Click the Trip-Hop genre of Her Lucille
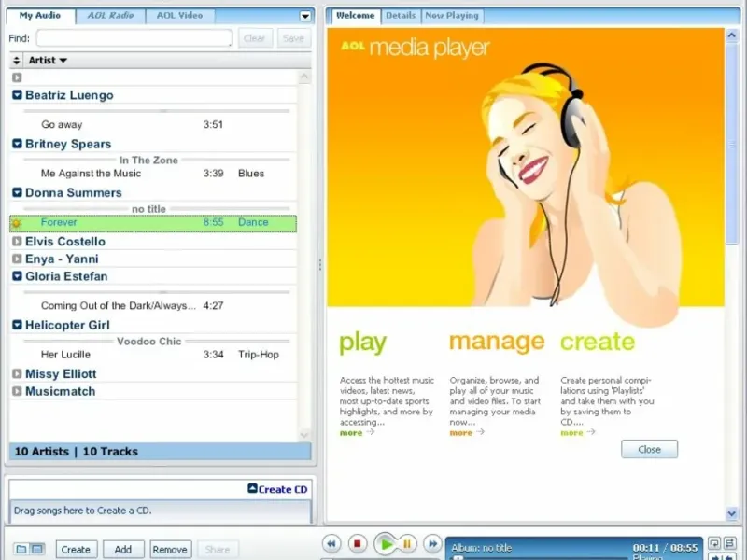 (x=259, y=355)
